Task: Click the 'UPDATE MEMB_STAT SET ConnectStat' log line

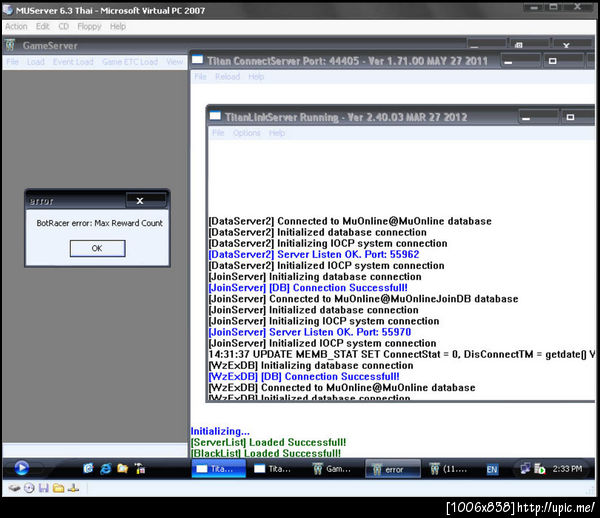Action: click(402, 354)
